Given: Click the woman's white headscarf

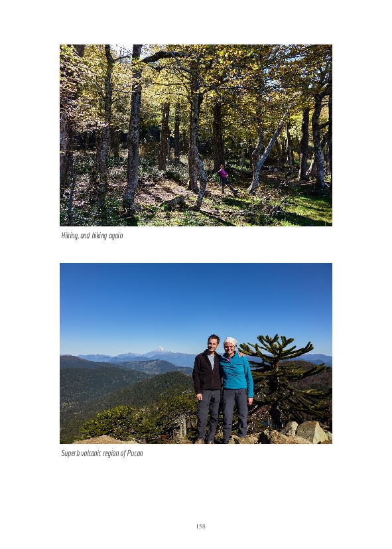Looking at the screenshot, I should [x=230, y=341].
